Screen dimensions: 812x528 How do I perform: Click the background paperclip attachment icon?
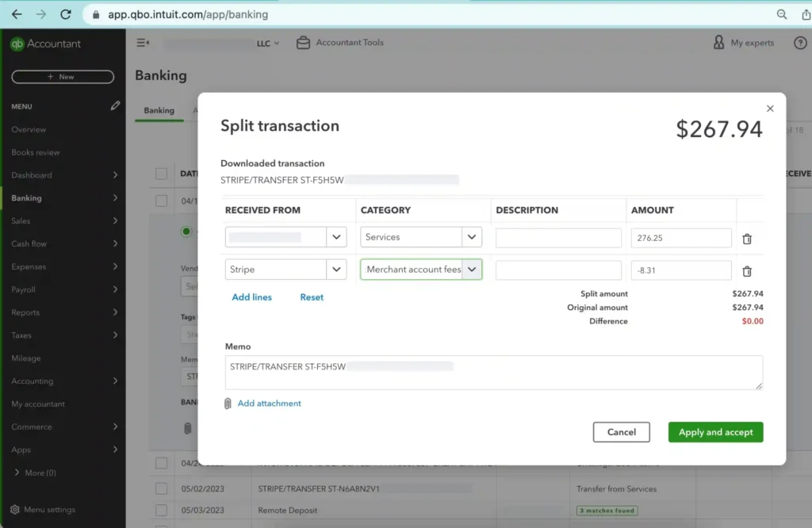[187, 428]
